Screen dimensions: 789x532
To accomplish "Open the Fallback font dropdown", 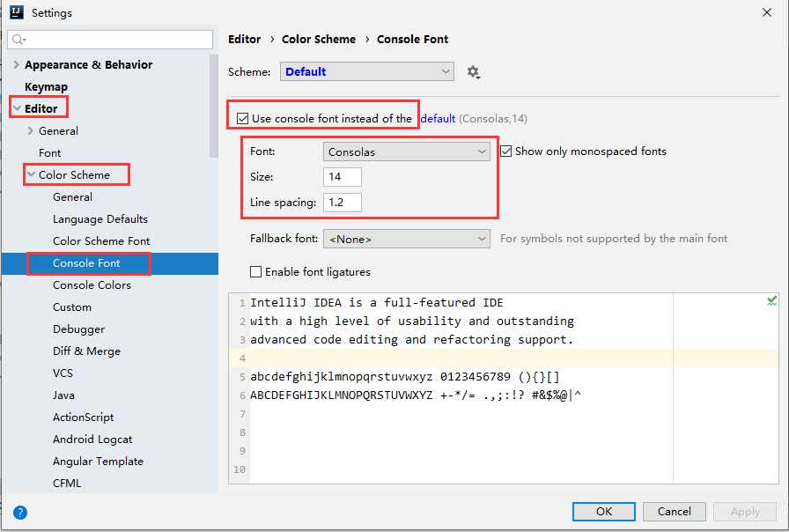I will 407,239.
